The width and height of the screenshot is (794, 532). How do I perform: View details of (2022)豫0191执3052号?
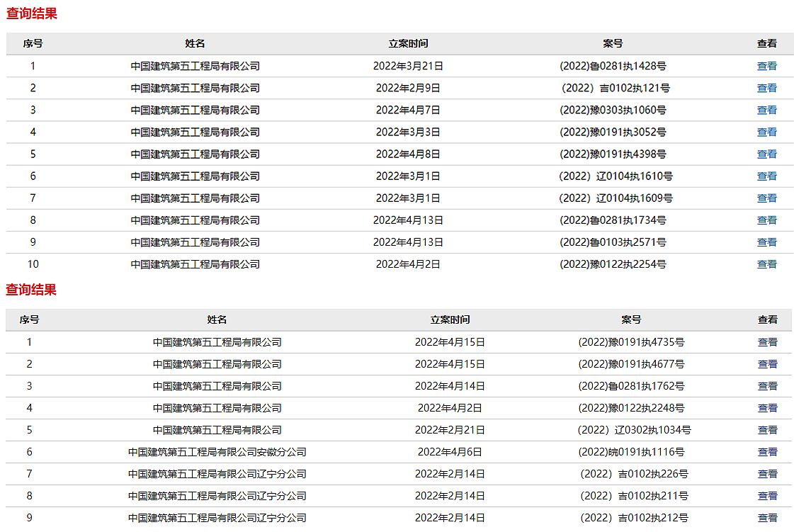point(766,132)
